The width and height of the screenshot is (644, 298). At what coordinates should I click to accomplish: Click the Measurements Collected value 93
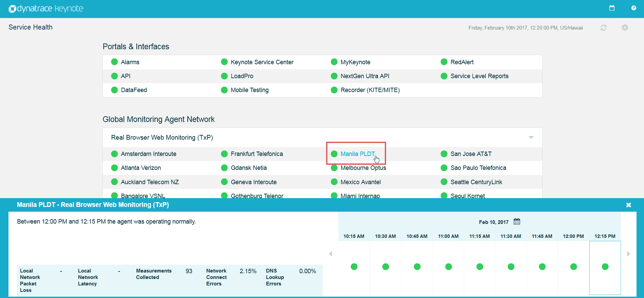coord(189,271)
